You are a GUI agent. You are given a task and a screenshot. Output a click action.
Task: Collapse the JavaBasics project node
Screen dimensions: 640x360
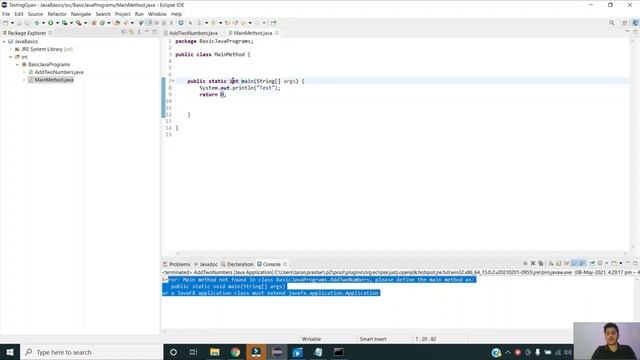tap(4, 42)
